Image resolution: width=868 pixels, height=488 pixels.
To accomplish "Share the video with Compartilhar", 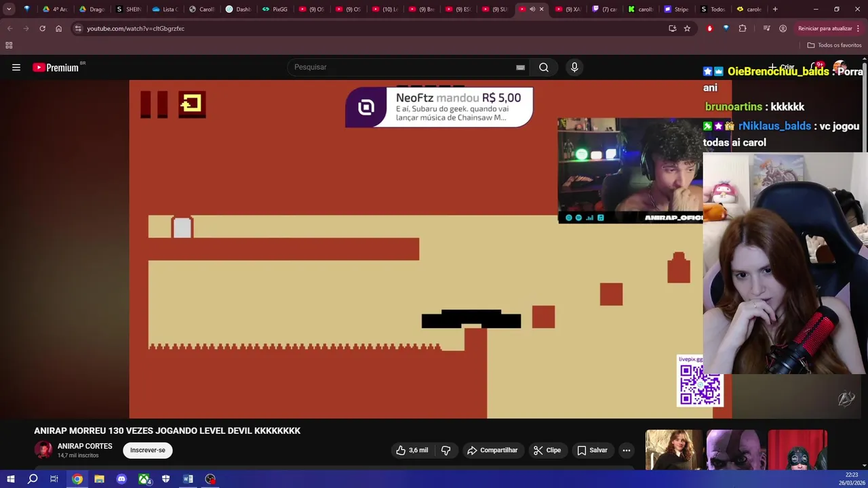I will (492, 450).
